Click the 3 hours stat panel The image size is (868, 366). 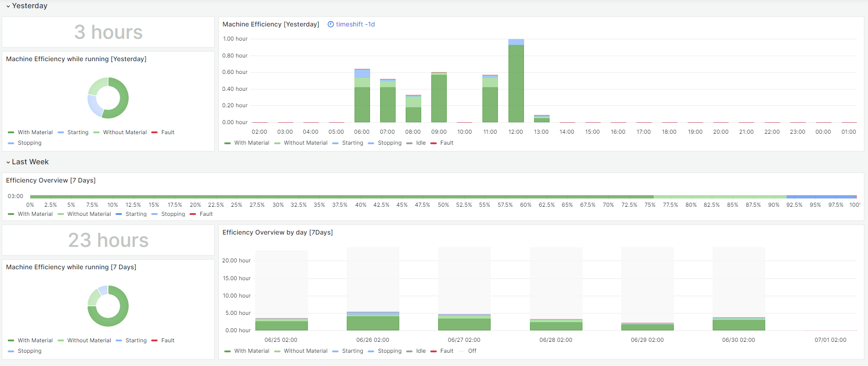[108, 32]
